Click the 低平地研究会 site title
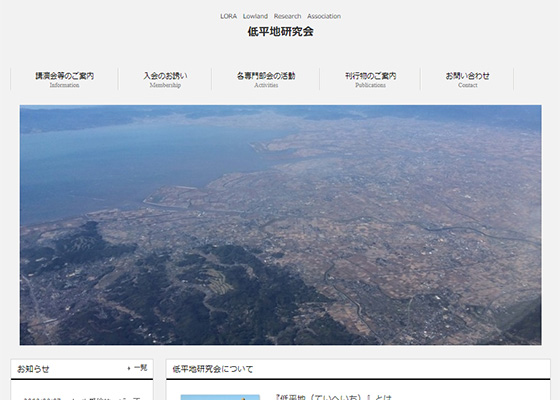The image size is (560, 400). click(280, 31)
